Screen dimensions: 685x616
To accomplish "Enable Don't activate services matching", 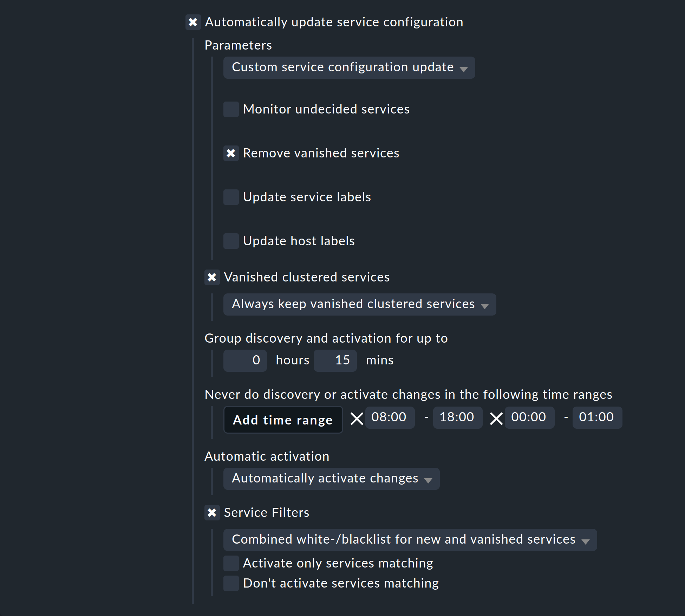I will click(231, 583).
